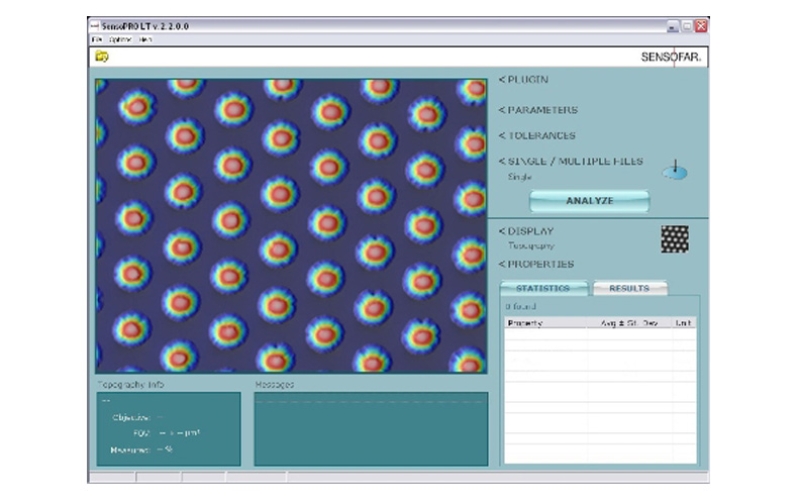Click the Measured label in Topography Info
This screenshot has width=800, height=500.
coord(130,450)
